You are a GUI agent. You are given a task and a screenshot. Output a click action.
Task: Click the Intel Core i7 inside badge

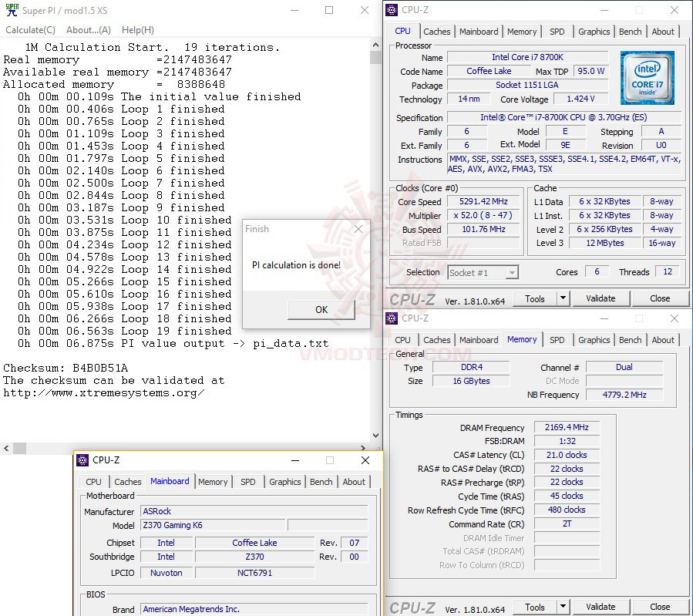pos(647,78)
